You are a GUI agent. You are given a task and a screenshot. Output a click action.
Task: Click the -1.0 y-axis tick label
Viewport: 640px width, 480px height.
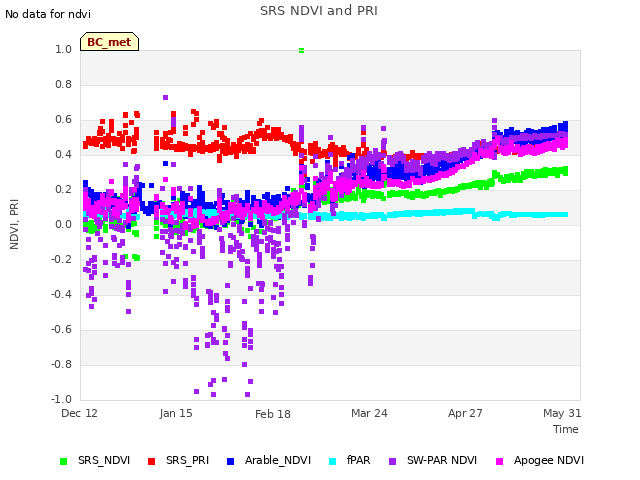click(61, 399)
